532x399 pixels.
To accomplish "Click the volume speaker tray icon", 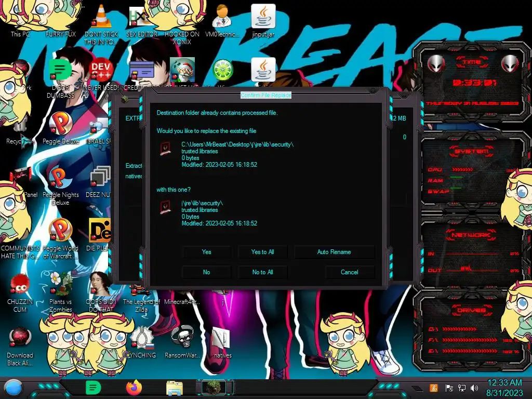I will (x=474, y=388).
